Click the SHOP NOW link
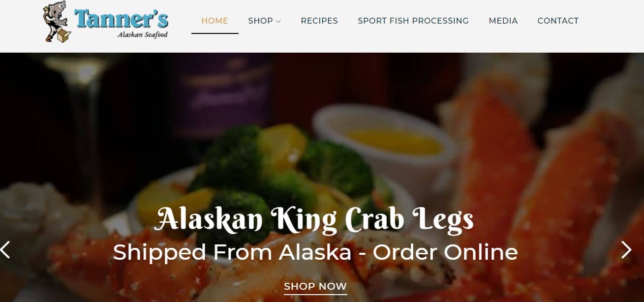The height and width of the screenshot is (302, 644). 315,287
